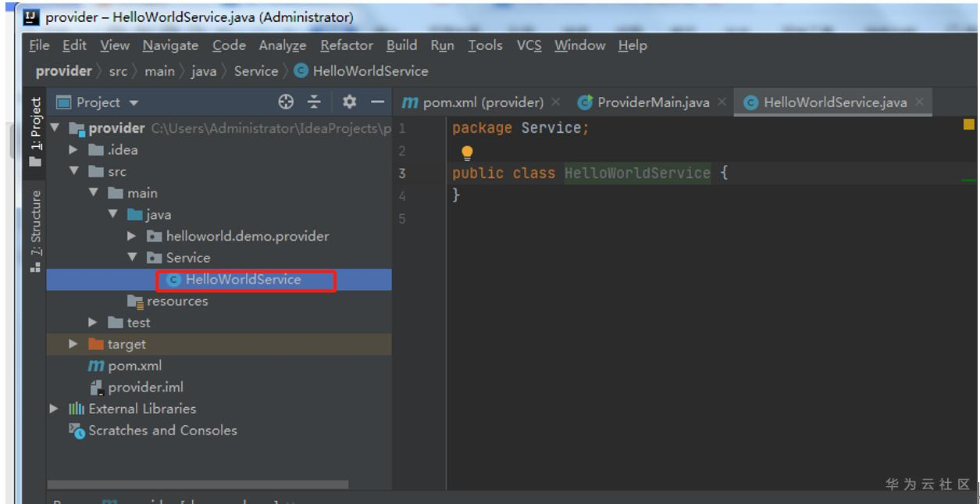Image resolution: width=980 pixels, height=504 pixels.
Task: Close the HelloWorldService.java tab
Action: [x=919, y=102]
